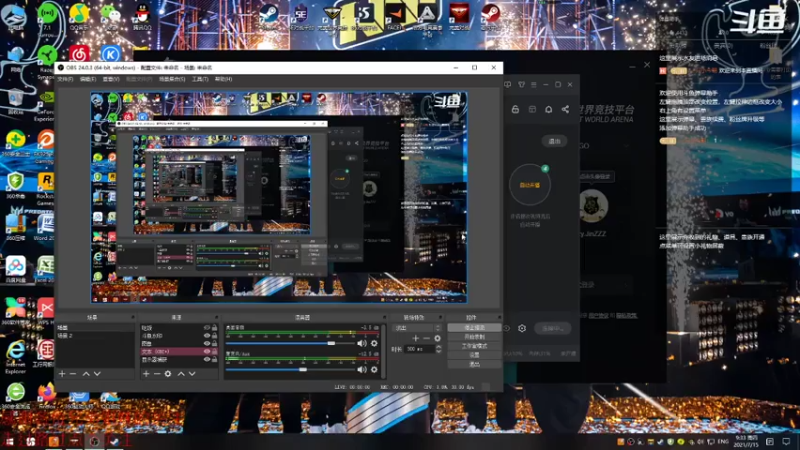Open 工具(T) menu in OBS

pos(200,79)
